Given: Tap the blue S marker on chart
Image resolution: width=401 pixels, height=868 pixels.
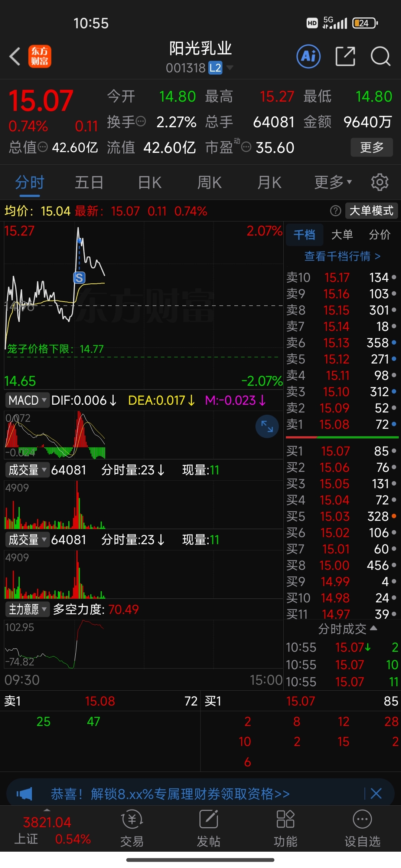Looking at the screenshot, I should coord(79,277).
